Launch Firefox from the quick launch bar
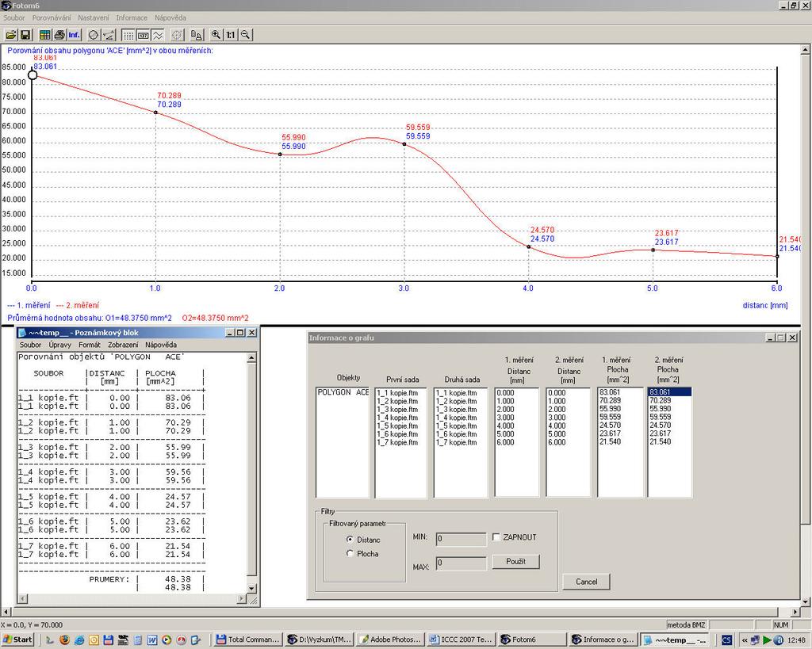Image resolution: width=812 pixels, height=649 pixels. coord(64,639)
